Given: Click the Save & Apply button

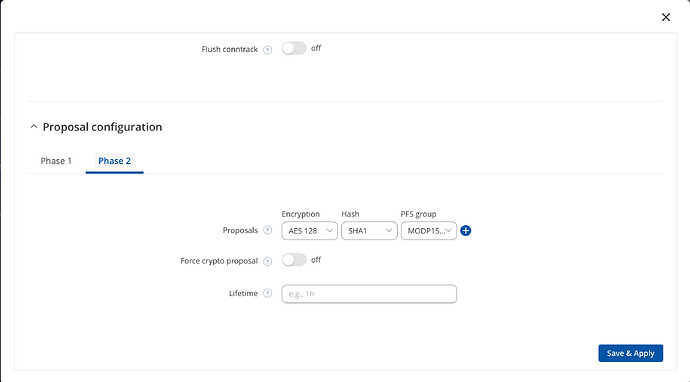Looking at the screenshot, I should pos(631,353).
